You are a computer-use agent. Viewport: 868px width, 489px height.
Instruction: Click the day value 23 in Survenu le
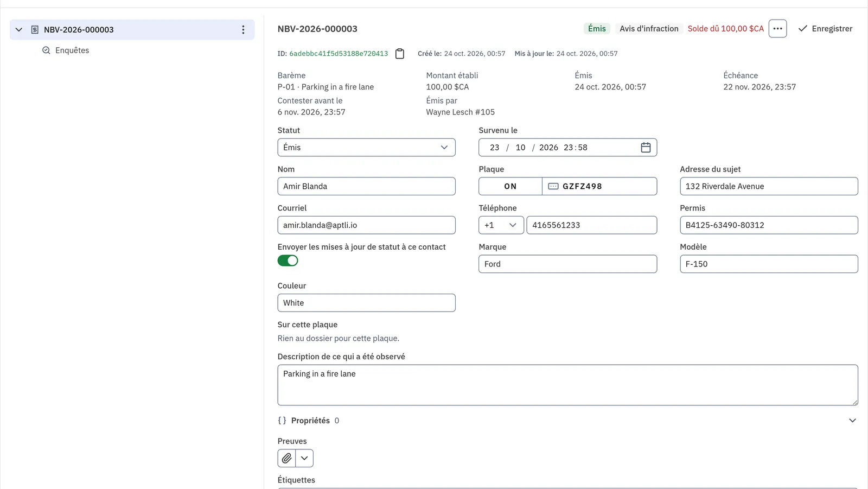(494, 148)
